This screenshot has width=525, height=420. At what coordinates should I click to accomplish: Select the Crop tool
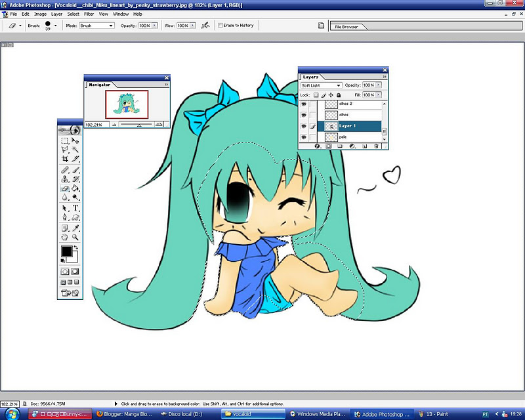64,158
